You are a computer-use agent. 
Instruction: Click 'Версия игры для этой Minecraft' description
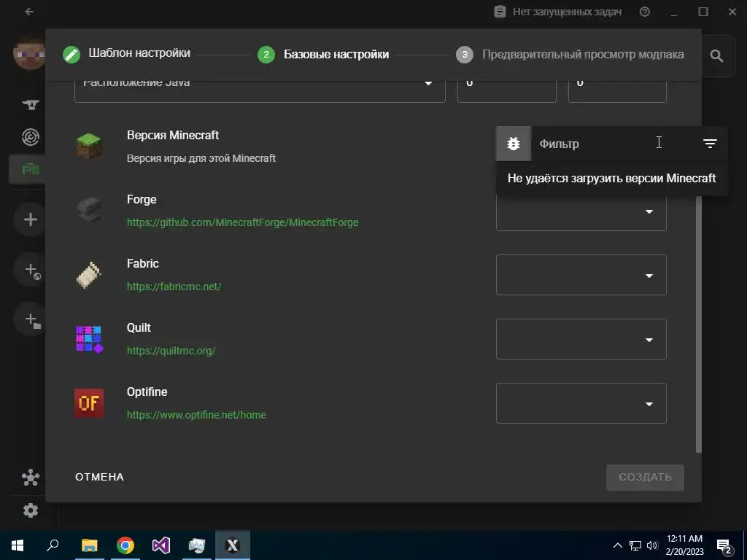click(201, 158)
